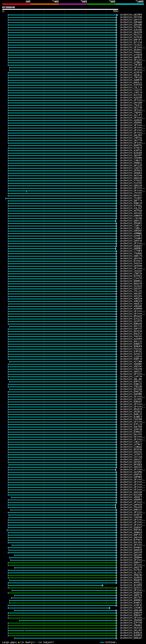
Task: Select the UniRef100_Q3V1Z5 label
Action: 131,319
